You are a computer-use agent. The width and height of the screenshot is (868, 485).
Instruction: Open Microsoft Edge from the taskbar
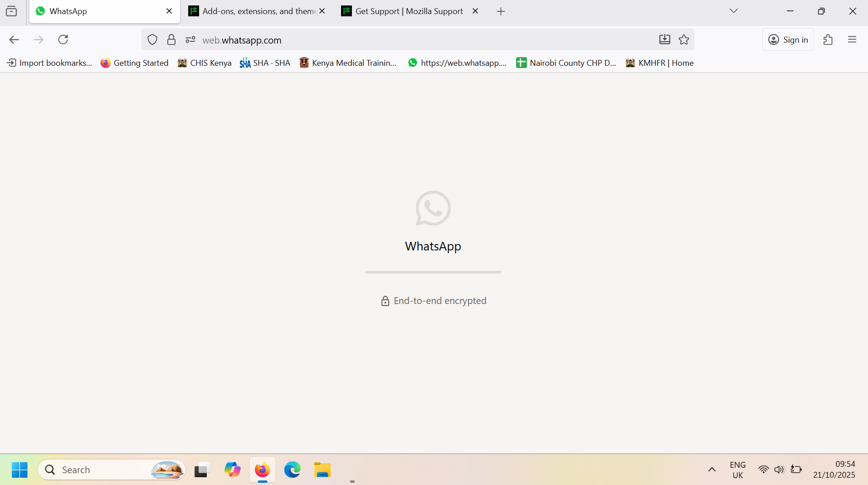pyautogui.click(x=293, y=470)
